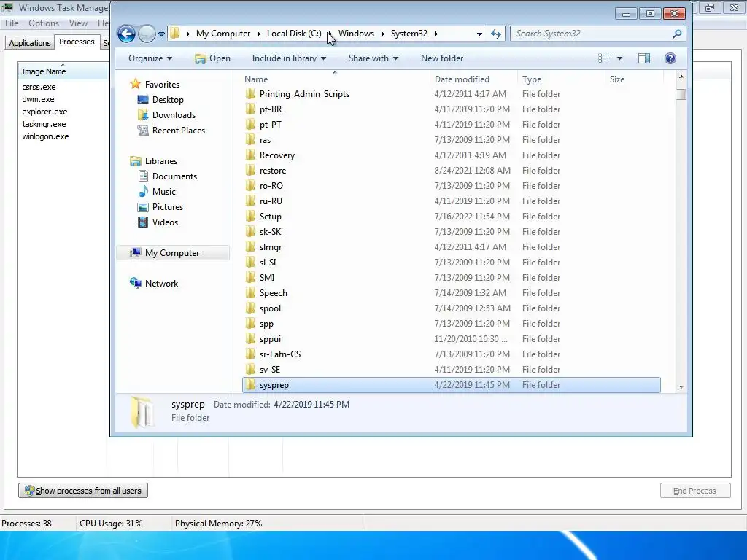
Task: Open Task Manager View menu
Action: (78, 23)
